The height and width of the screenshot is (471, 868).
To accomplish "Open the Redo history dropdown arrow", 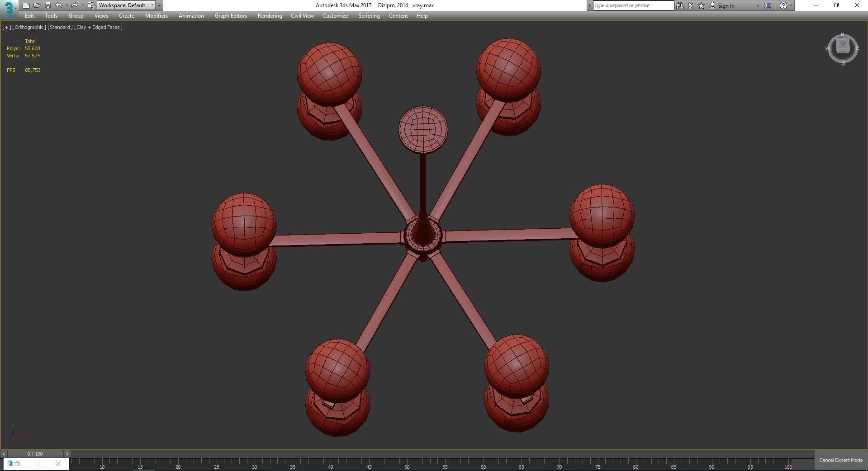I will (x=83, y=5).
